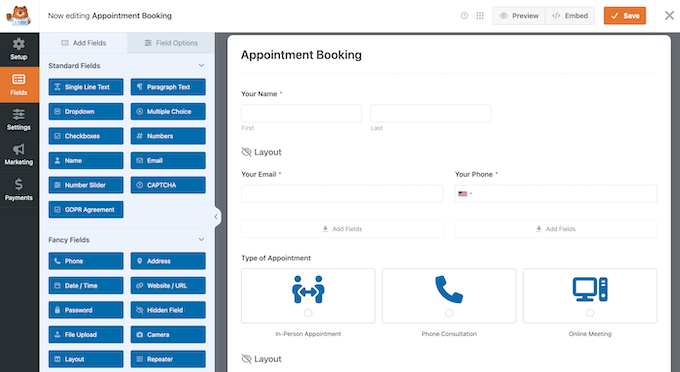Open the Marketing panel in sidebar
Image resolution: width=680 pixels, height=372 pixels.
click(19, 155)
